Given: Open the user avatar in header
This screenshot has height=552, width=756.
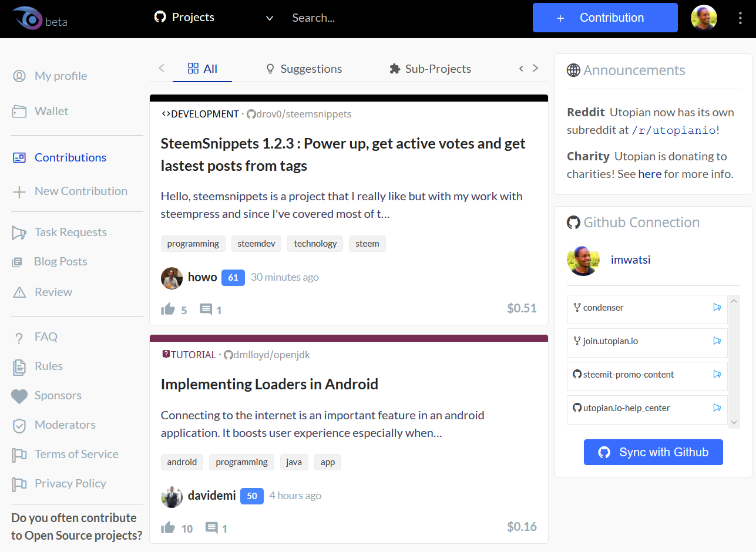Looking at the screenshot, I should coord(704,18).
